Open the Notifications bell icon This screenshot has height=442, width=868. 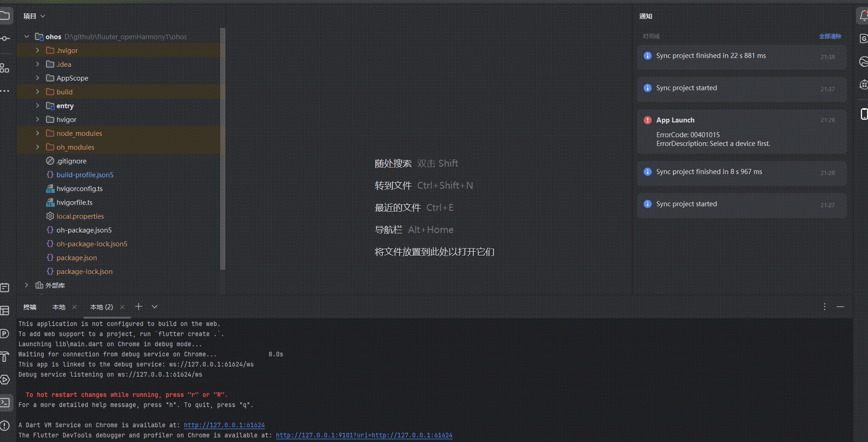[x=863, y=15]
